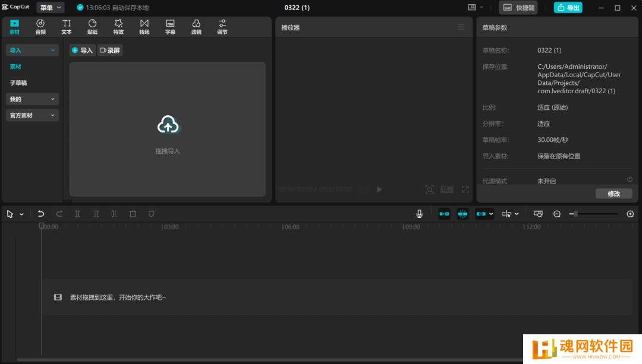Click the playhead handle at 00:00
The width and height of the screenshot is (642, 364).
pyautogui.click(x=42, y=226)
